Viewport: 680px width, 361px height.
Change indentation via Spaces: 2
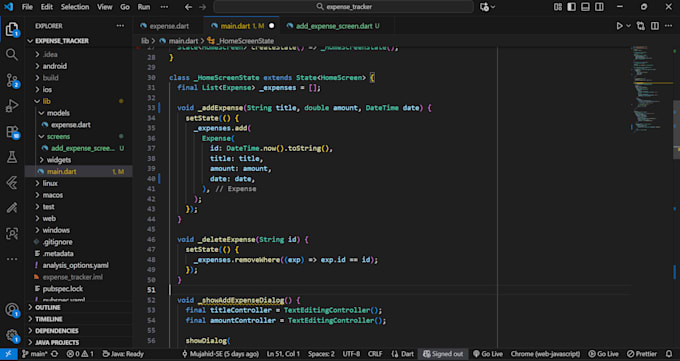tap(321, 354)
